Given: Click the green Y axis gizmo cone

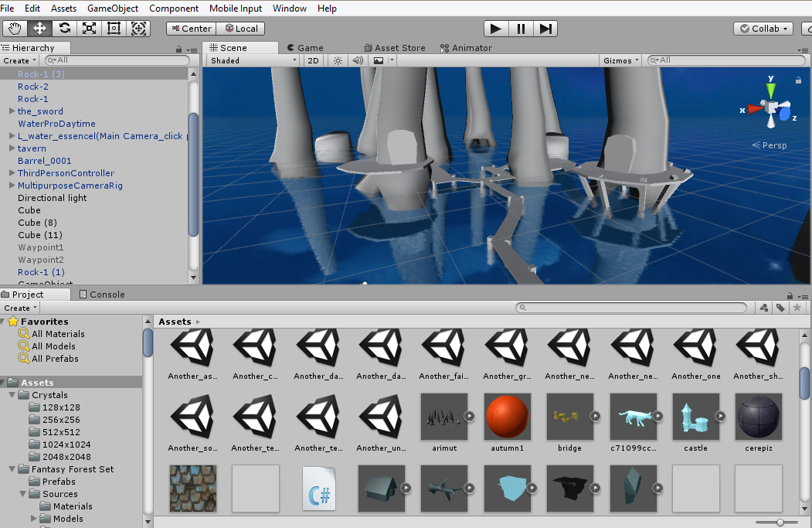Looking at the screenshot, I should pos(771,91).
